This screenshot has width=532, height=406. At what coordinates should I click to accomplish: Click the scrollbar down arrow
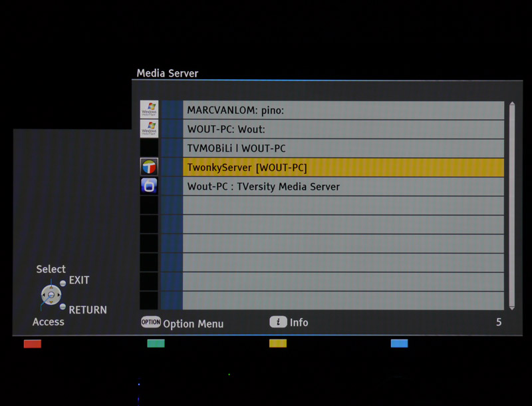pos(512,308)
